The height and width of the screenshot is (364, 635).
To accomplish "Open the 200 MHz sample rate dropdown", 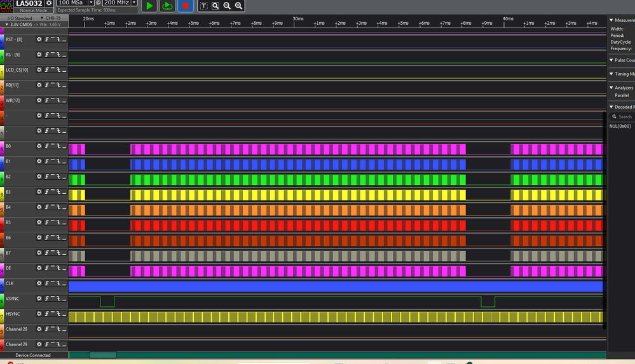I will pos(134,3).
